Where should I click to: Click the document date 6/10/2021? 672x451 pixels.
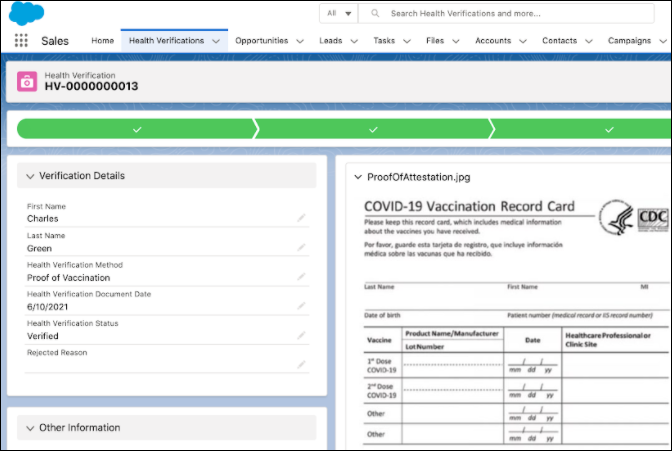tap(48, 307)
